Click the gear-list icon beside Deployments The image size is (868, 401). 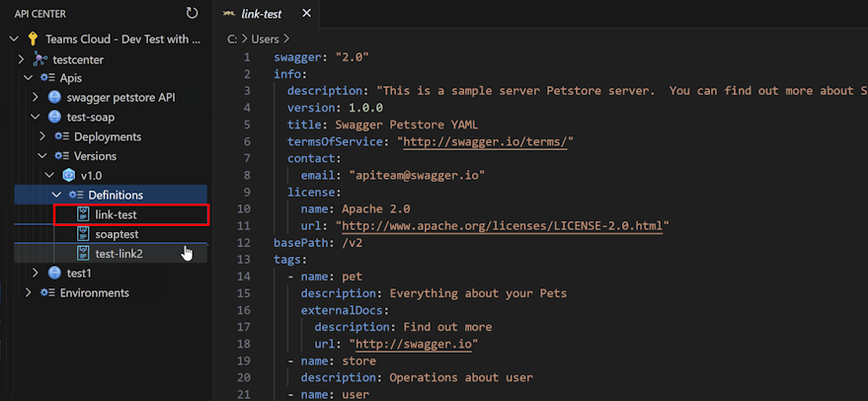point(61,136)
